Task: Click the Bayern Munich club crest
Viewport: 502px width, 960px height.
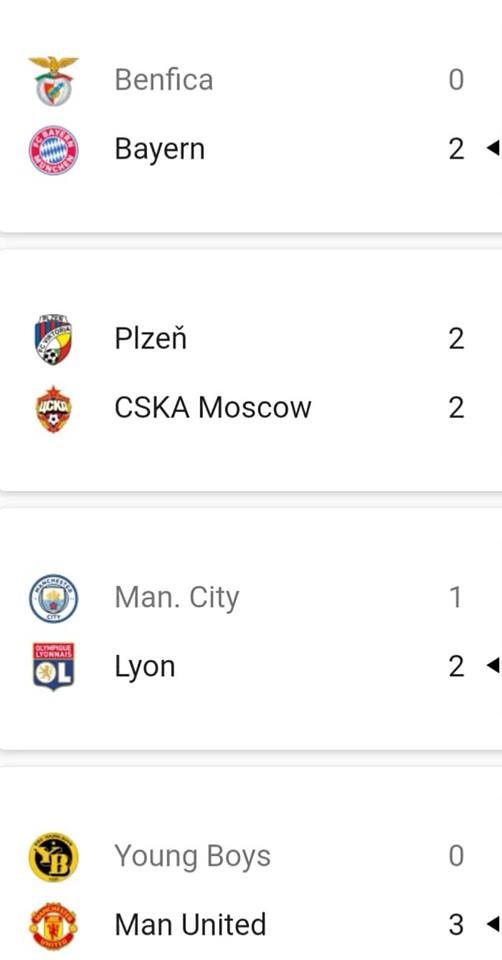Action: 54,150
